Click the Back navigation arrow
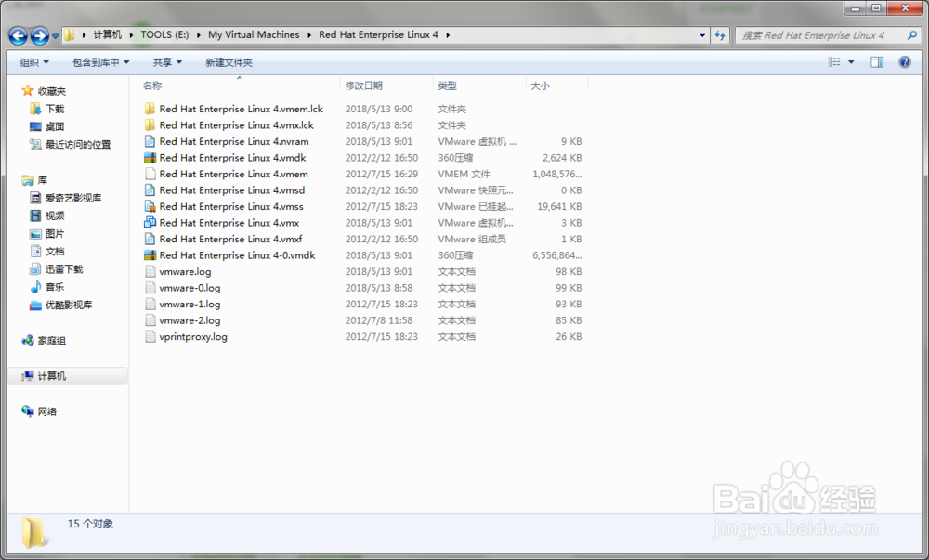Viewport: 929px width, 560px height. coord(19,36)
